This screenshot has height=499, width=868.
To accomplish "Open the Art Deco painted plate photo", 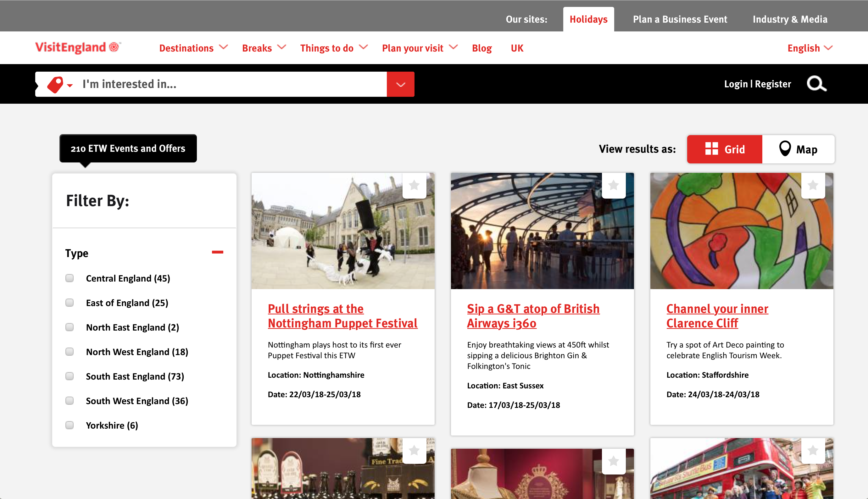I will click(742, 231).
